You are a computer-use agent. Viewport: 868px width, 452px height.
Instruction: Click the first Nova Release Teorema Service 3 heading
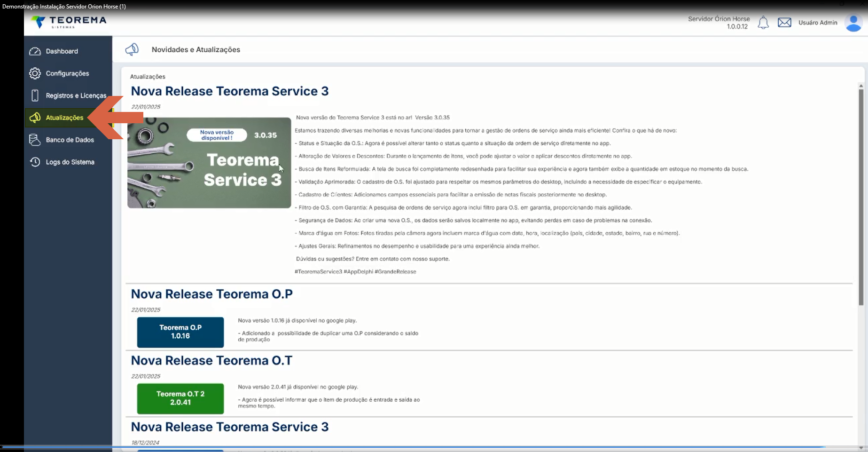click(230, 91)
